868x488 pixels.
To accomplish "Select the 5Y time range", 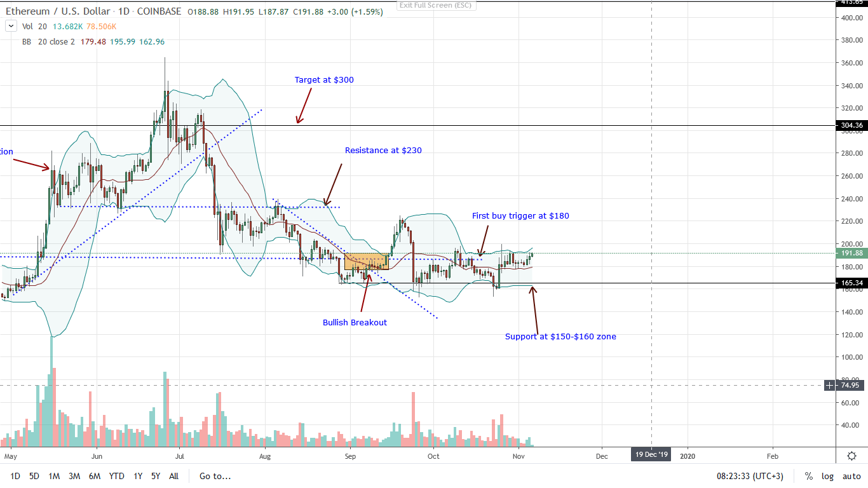I will point(156,476).
